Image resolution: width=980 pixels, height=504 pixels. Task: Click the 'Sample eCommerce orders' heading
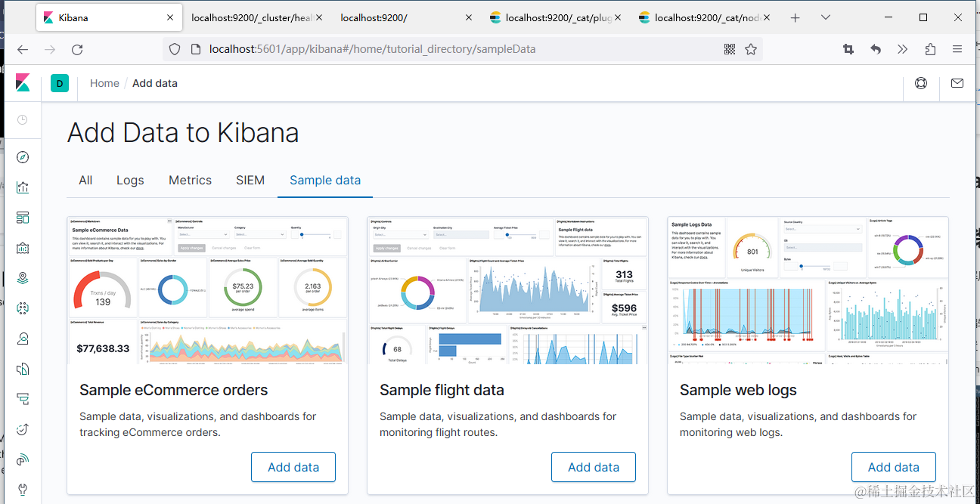(x=174, y=390)
